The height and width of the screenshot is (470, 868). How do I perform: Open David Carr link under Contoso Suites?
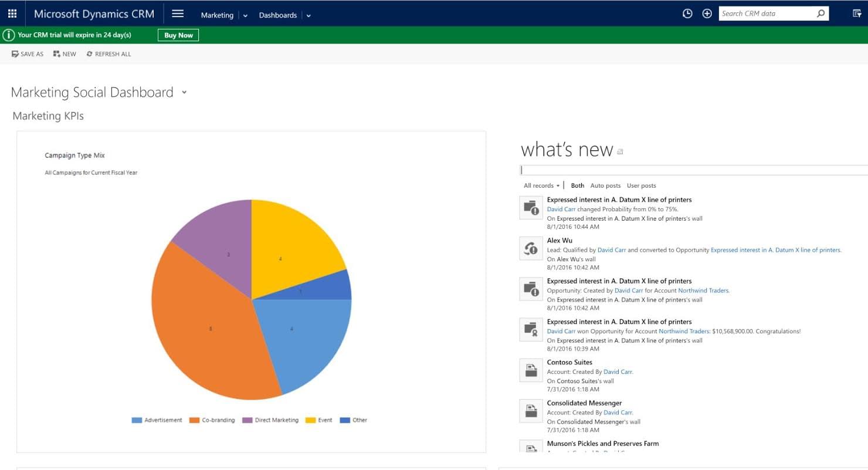[x=618, y=371]
